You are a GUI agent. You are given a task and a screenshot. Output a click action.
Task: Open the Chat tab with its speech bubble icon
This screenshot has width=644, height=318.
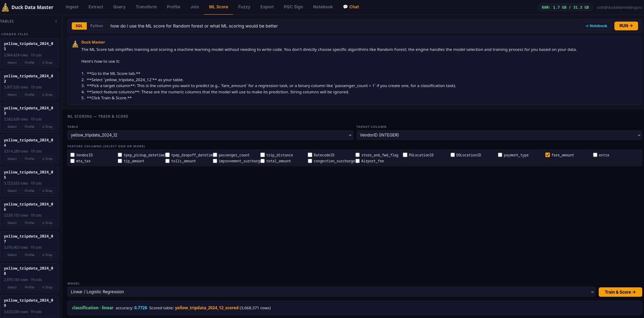click(x=351, y=7)
